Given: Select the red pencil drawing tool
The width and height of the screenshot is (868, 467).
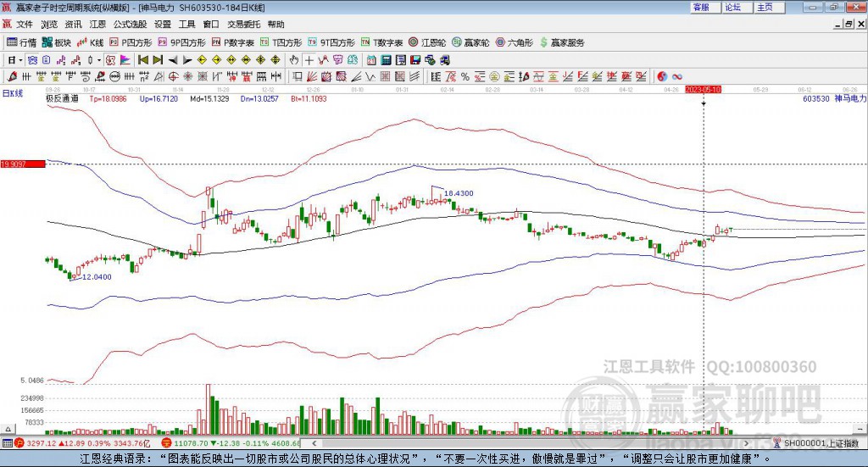Looking at the screenshot, I should pos(12,76).
